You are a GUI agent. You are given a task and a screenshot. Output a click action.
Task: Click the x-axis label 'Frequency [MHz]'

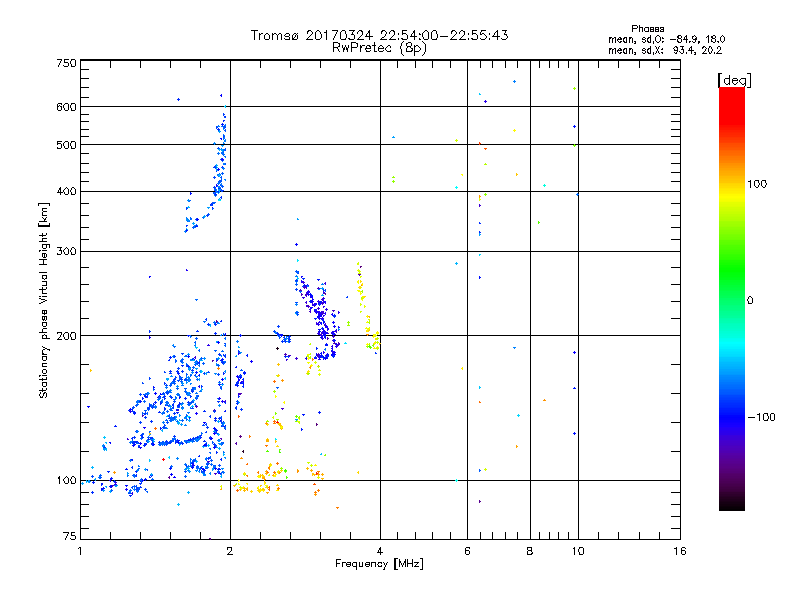[x=379, y=564]
